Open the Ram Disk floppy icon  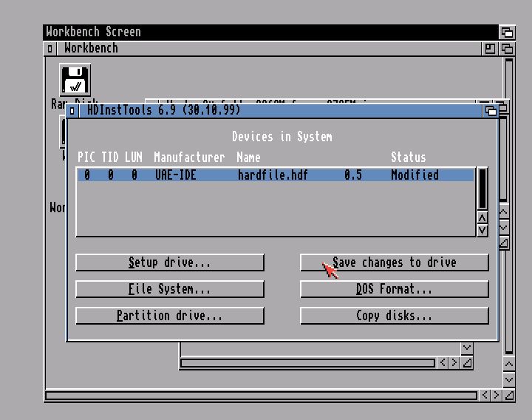pos(75,80)
